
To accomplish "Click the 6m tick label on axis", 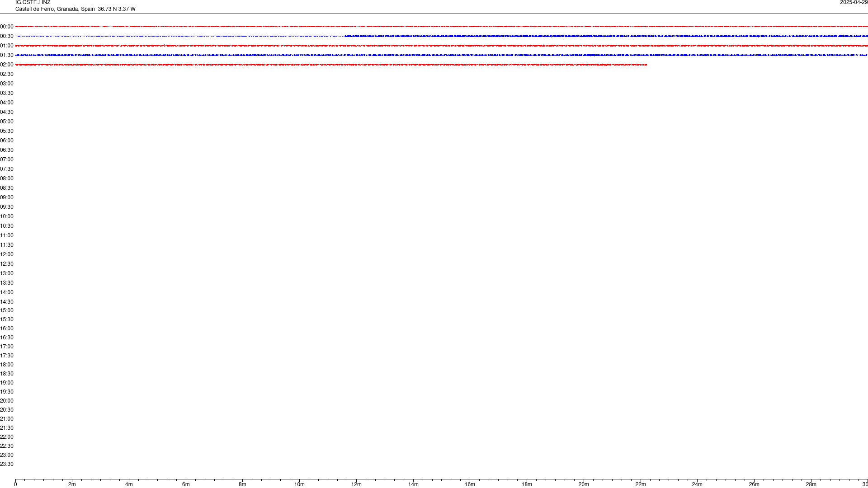I will tap(186, 484).
